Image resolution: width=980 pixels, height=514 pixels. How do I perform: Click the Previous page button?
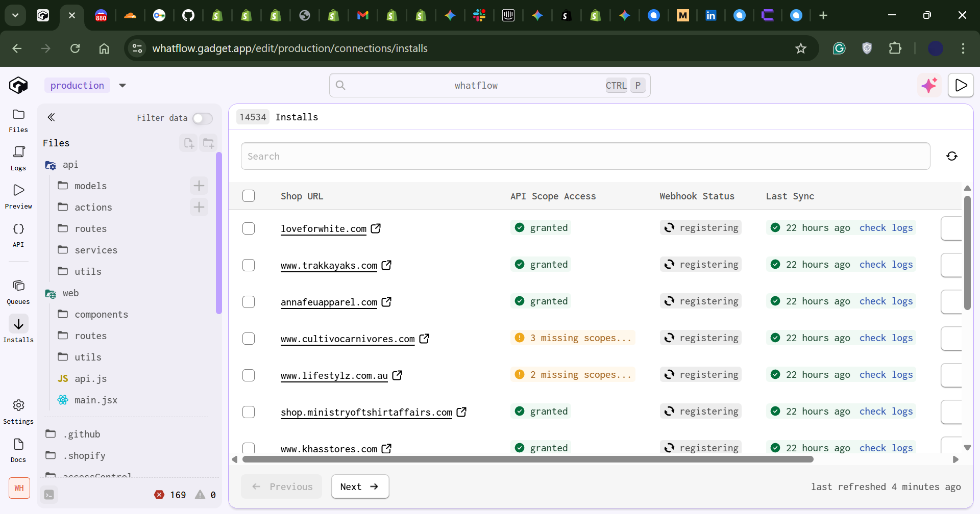[282, 486]
